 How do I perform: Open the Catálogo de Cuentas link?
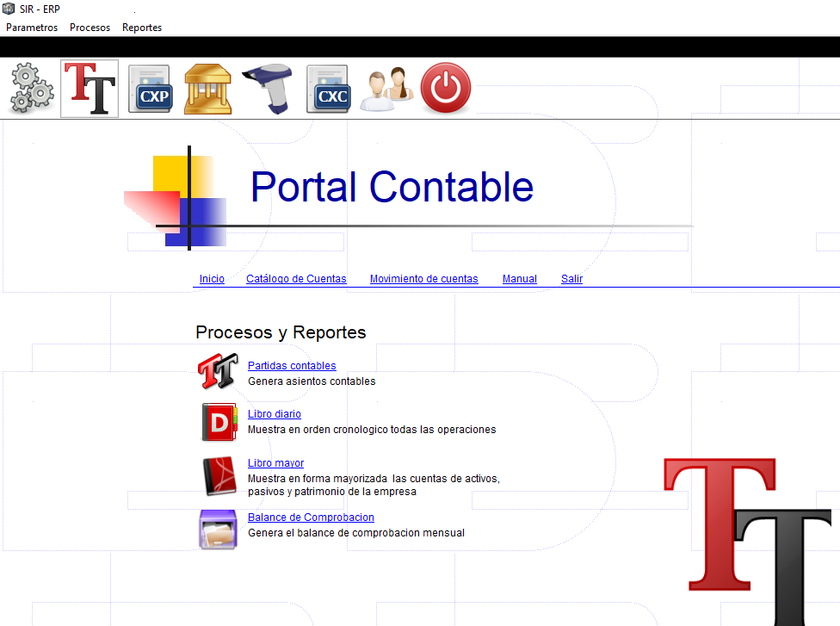pyautogui.click(x=296, y=279)
